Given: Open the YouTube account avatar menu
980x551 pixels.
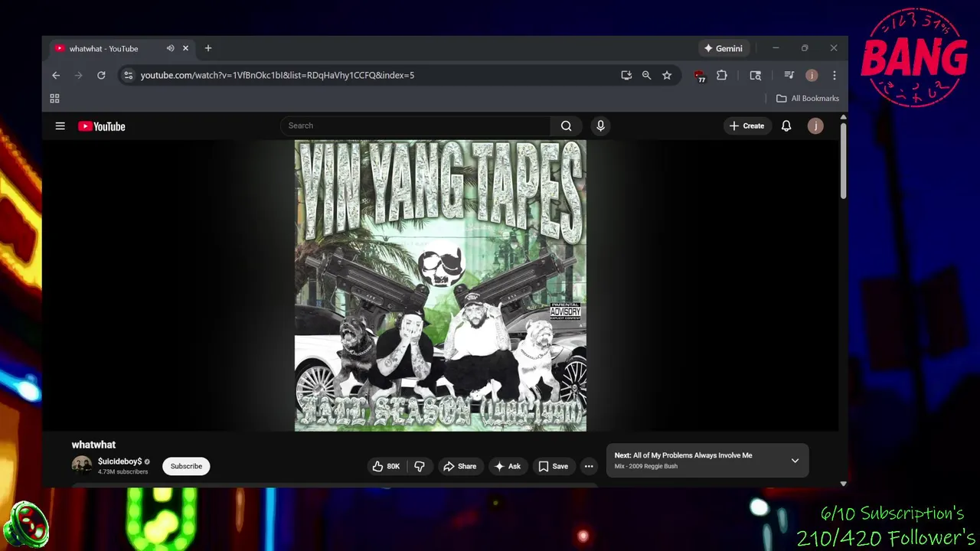Looking at the screenshot, I should pyautogui.click(x=815, y=126).
